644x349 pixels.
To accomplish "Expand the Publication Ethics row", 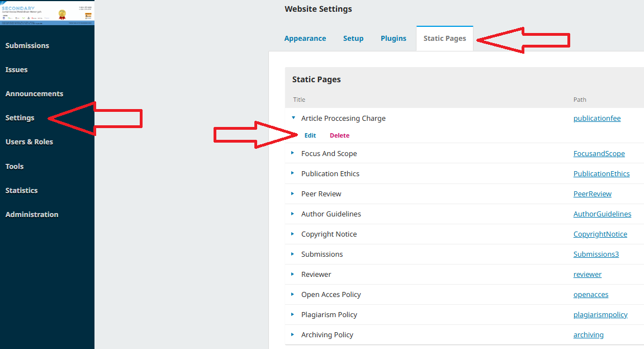I will (292, 173).
